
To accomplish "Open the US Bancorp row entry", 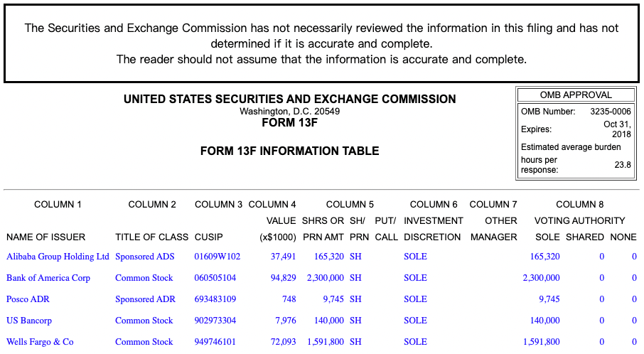I will [29, 321].
